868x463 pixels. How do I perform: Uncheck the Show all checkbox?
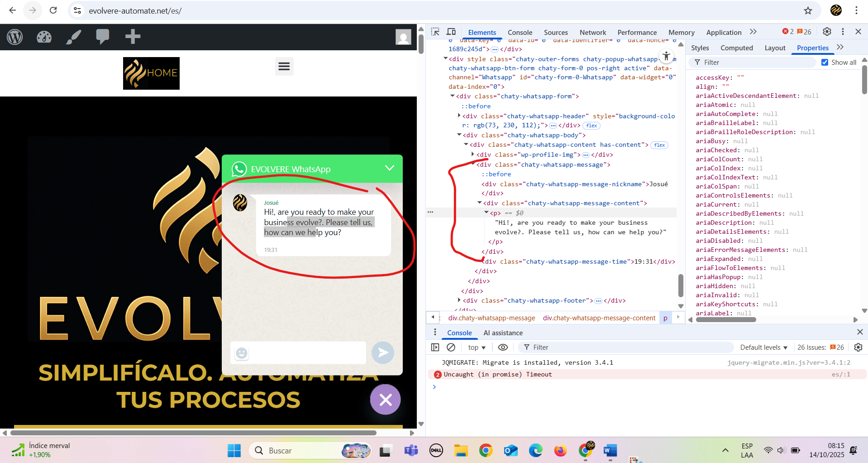point(825,63)
